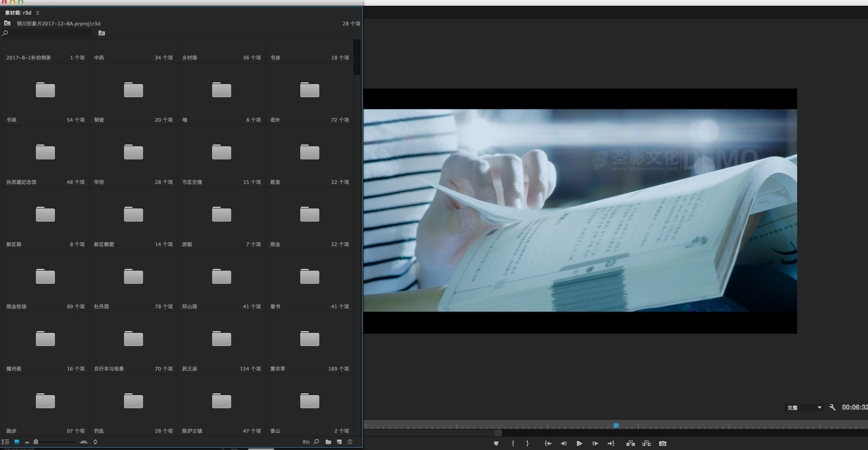Click find-in-bin folder icon beside search
The width and height of the screenshot is (868, 450).
[102, 33]
